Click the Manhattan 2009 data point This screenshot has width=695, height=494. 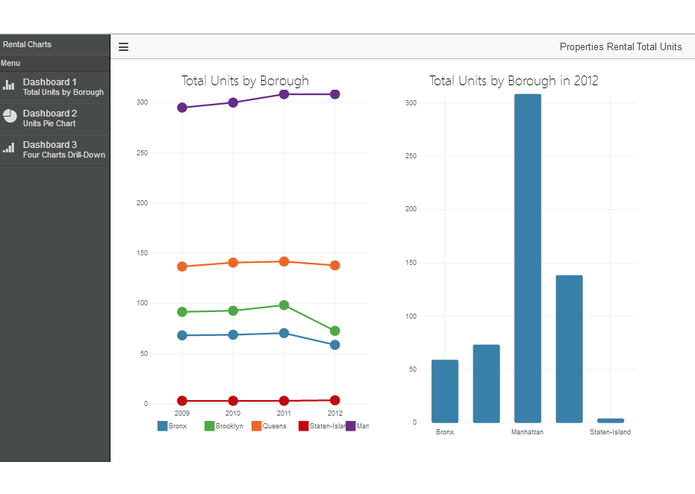click(182, 108)
